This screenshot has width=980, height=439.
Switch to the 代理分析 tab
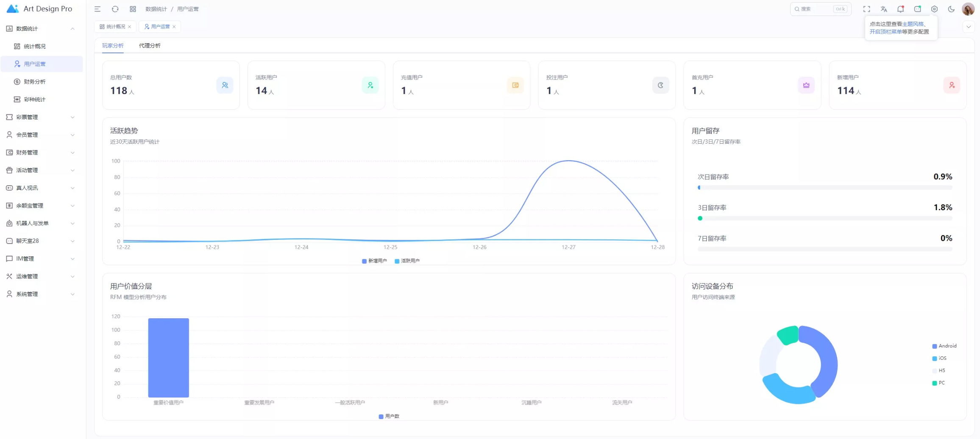coord(150,46)
